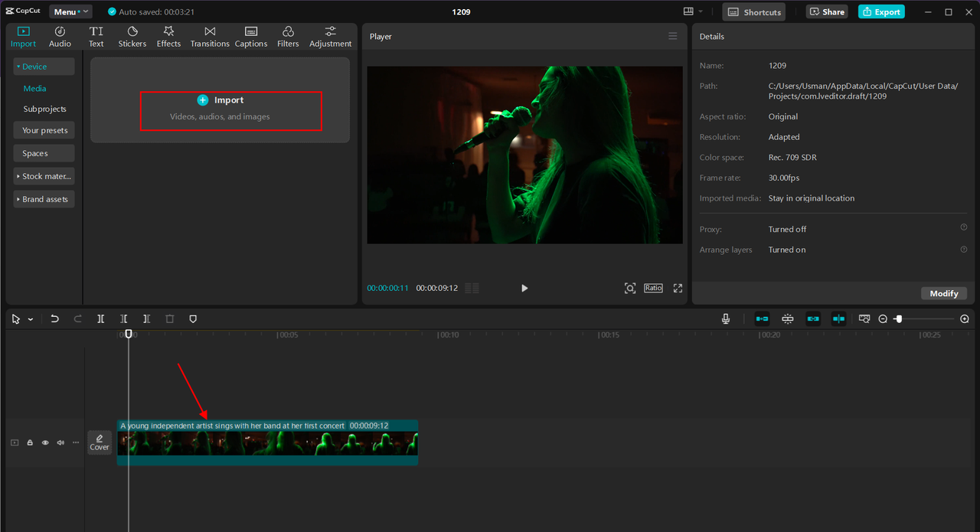Record a voiceover with the microphone
Image resolution: width=980 pixels, height=532 pixels.
coord(726,318)
